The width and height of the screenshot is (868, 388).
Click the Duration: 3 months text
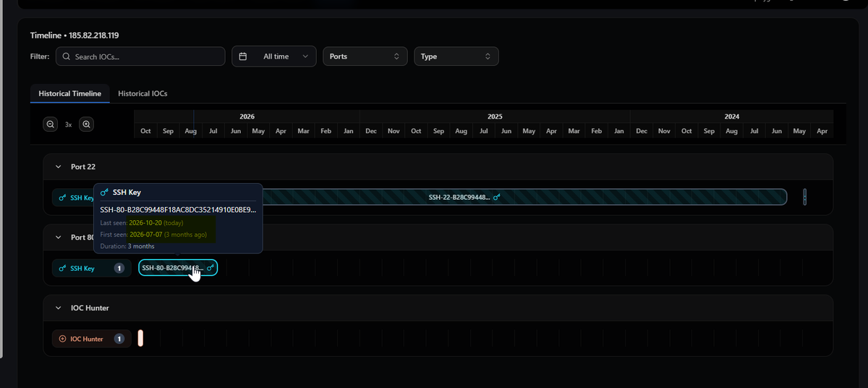pos(127,246)
